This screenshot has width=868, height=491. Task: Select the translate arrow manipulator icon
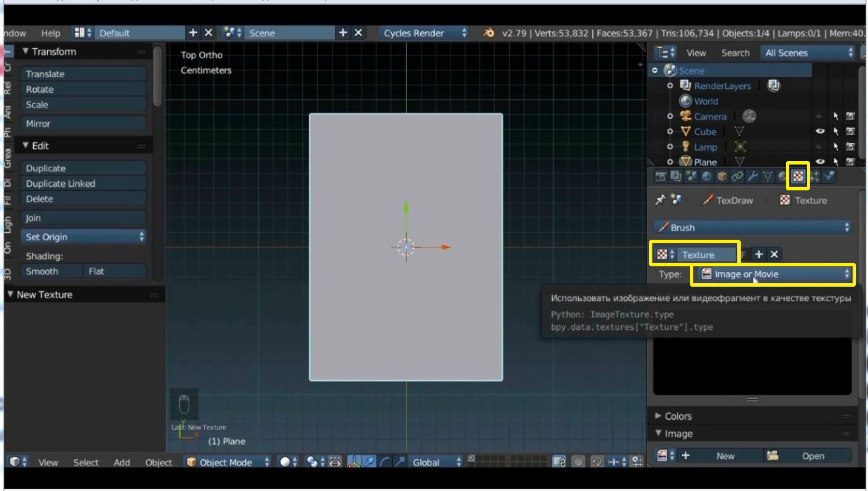(369, 462)
